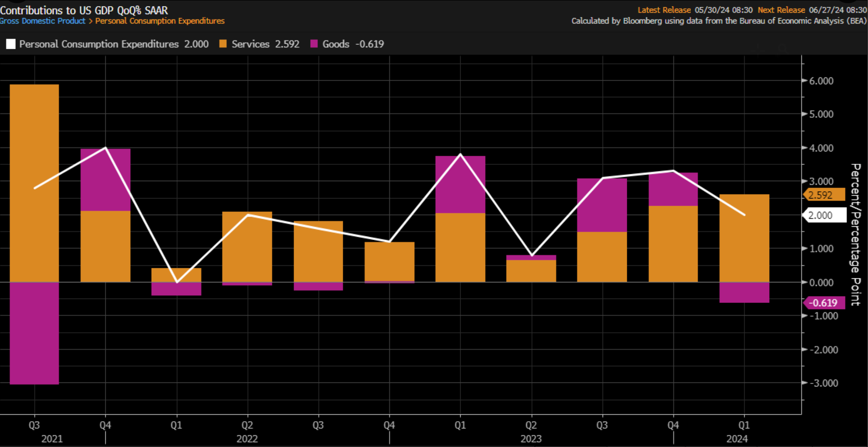Click the magenta Goods legend swatch
868x447 pixels.
point(314,44)
